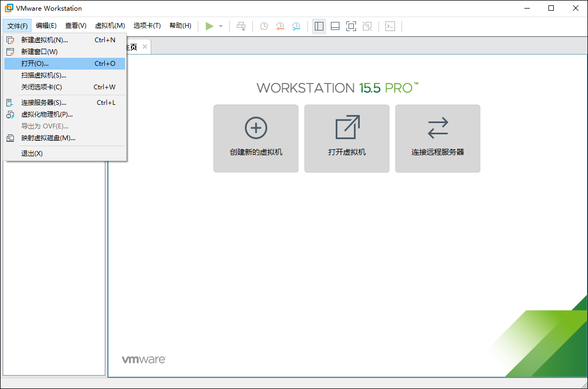Select 虚拟化物理机(P)... menu entry

[65, 115]
